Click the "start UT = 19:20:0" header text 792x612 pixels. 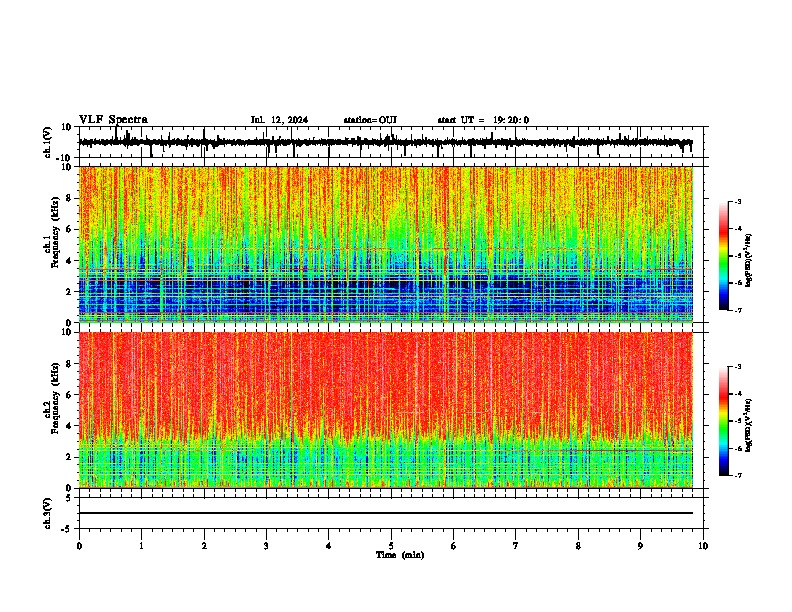pos(483,120)
